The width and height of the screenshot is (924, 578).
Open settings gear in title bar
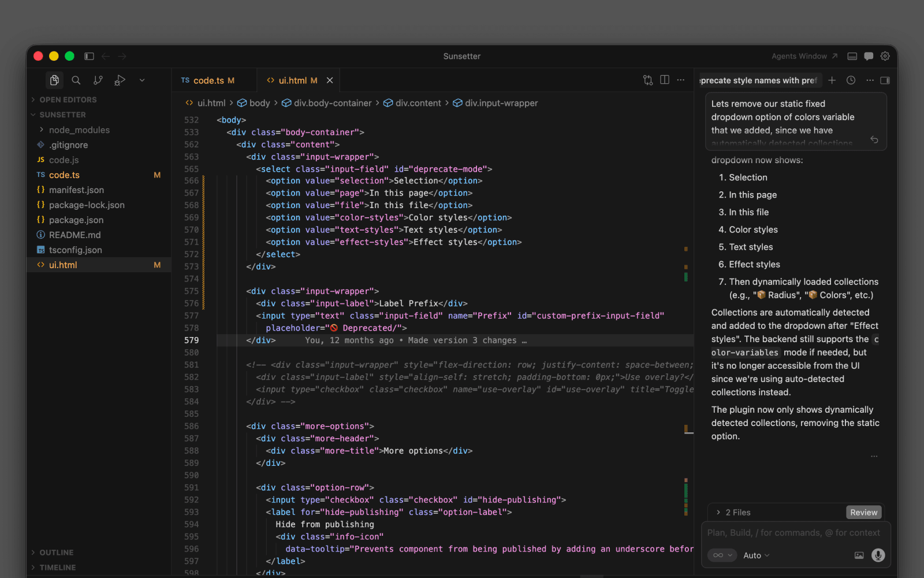(885, 56)
